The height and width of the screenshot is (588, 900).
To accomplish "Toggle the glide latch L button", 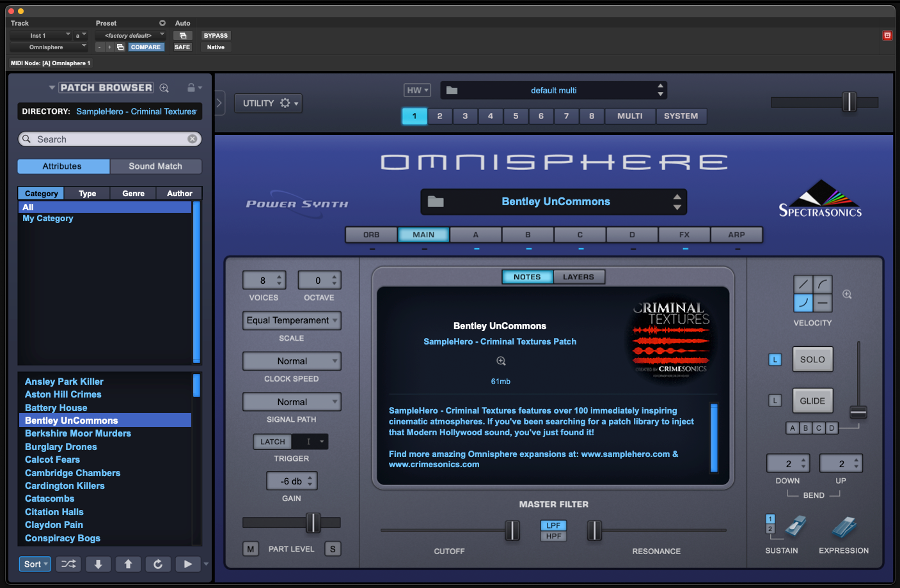I will coord(775,401).
